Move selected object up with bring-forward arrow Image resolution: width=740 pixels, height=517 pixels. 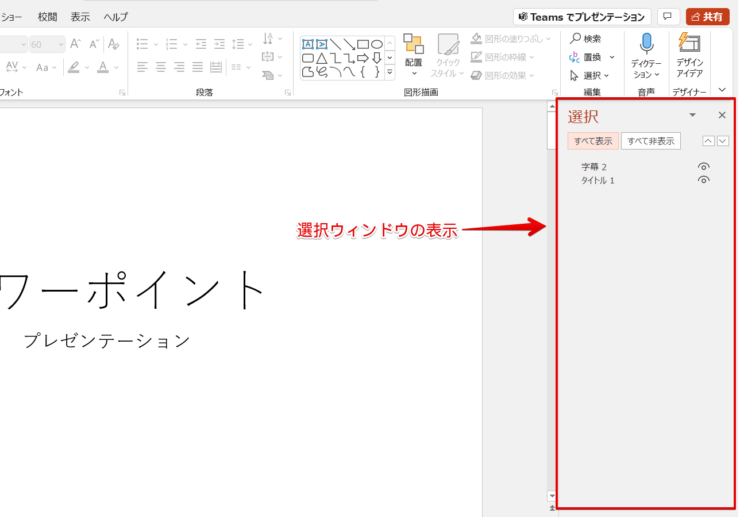pos(707,141)
